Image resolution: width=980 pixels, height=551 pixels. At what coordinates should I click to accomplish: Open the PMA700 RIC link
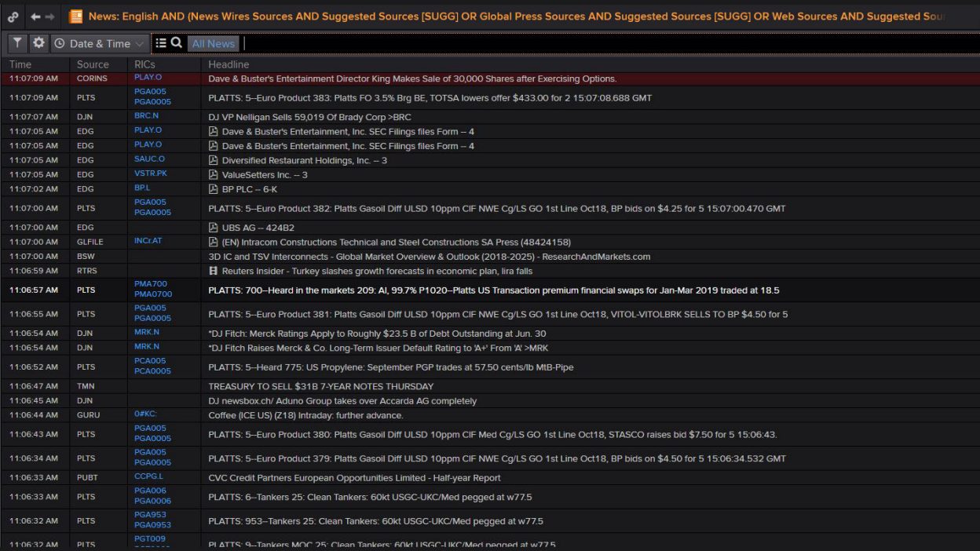point(151,284)
